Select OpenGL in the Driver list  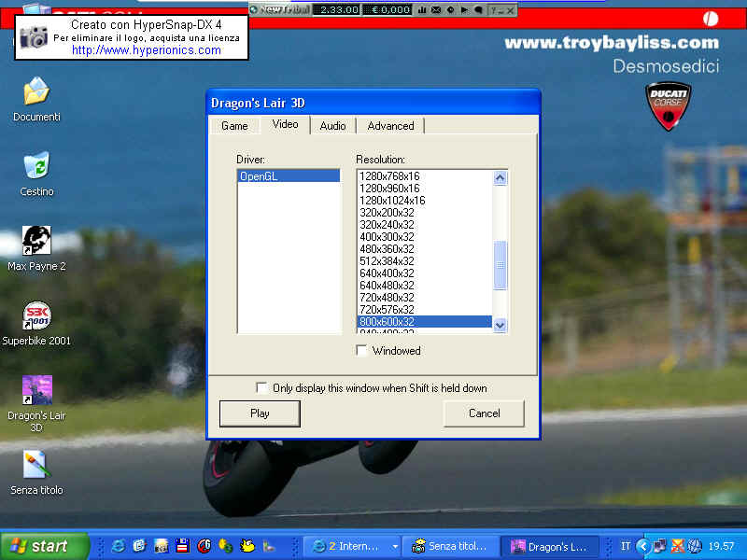pos(289,176)
